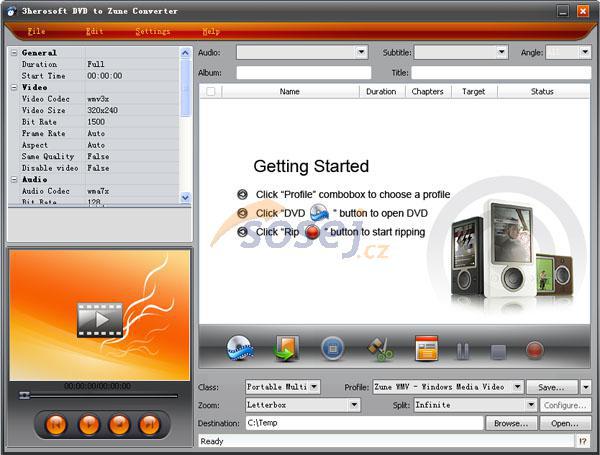
Task: Click the Status column header
Action: tap(543, 91)
